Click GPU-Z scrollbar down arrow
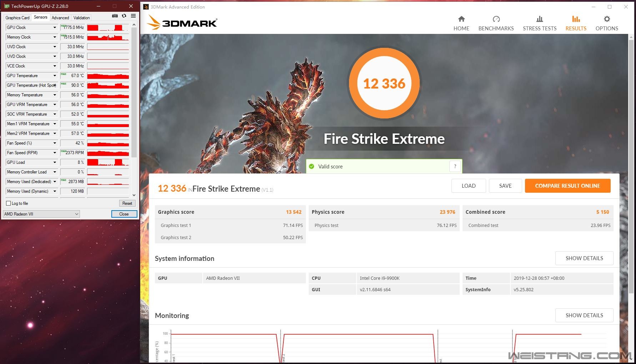The width and height of the screenshot is (636, 364). tap(134, 195)
